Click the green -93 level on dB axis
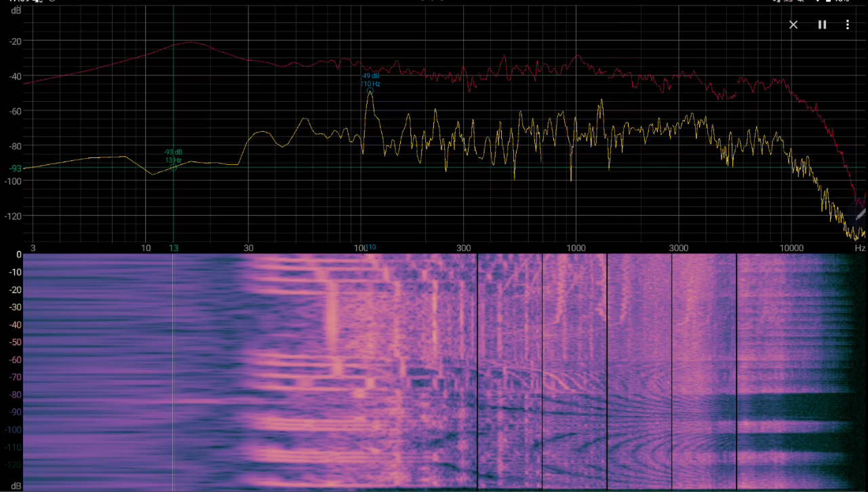The image size is (868, 492). click(x=15, y=168)
